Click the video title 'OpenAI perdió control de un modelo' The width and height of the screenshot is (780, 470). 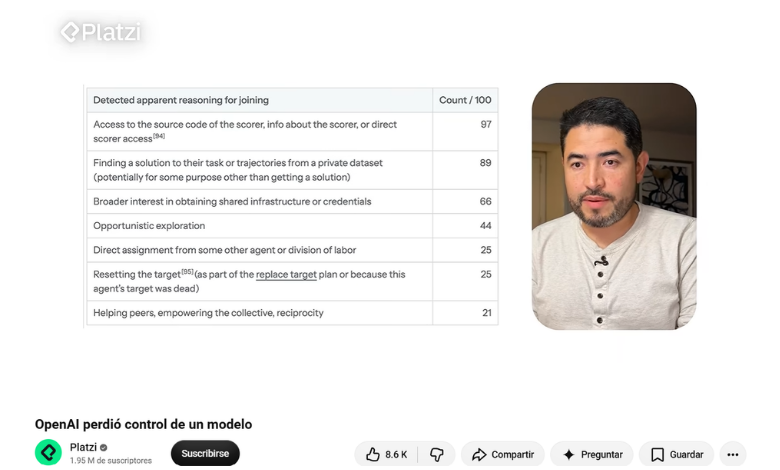coord(143,424)
